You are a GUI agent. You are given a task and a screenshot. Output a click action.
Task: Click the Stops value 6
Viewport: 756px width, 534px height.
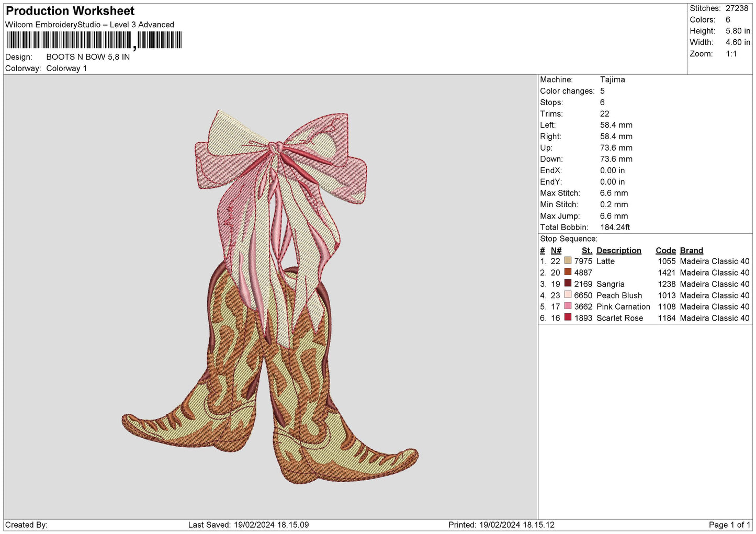click(x=602, y=103)
